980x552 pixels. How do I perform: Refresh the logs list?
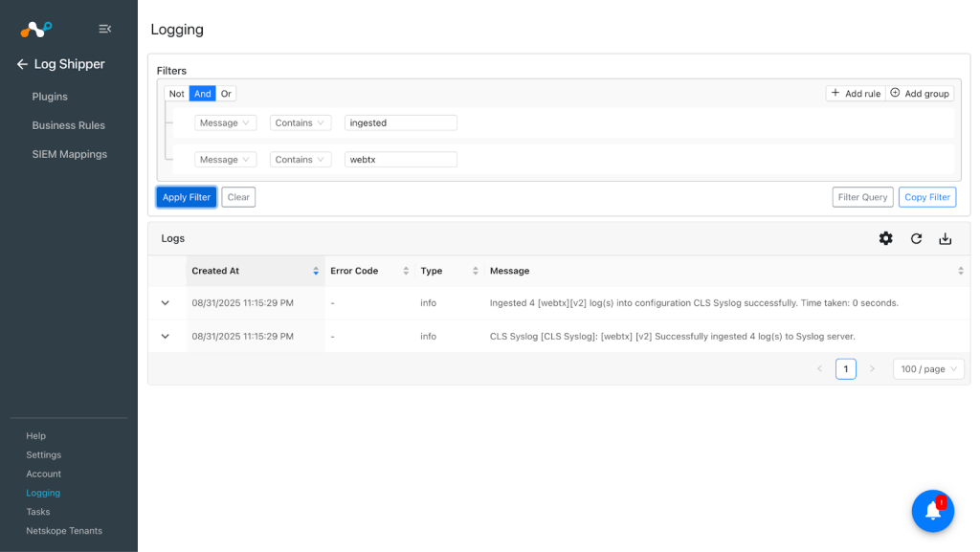coord(916,238)
